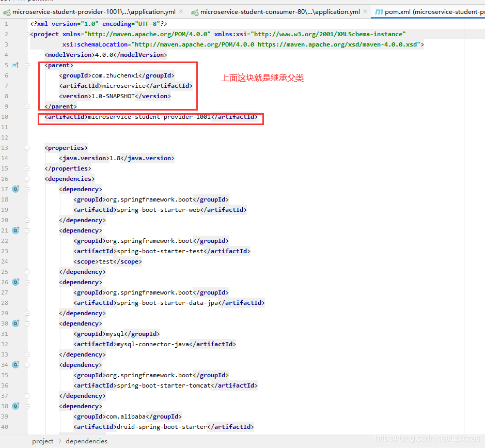Image resolution: width=485 pixels, height=448 pixels.
Task: Click artifactId spring-boot-starter-web
Action: (158, 210)
